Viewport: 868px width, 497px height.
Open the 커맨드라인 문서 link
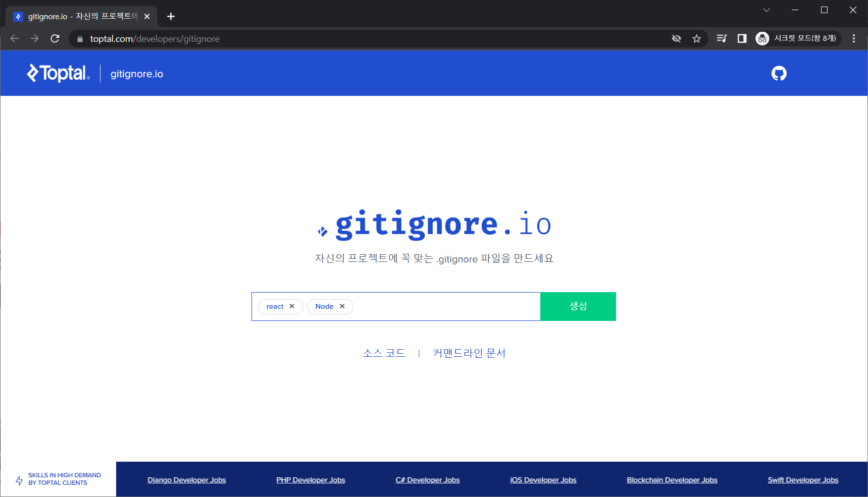pyautogui.click(x=469, y=353)
